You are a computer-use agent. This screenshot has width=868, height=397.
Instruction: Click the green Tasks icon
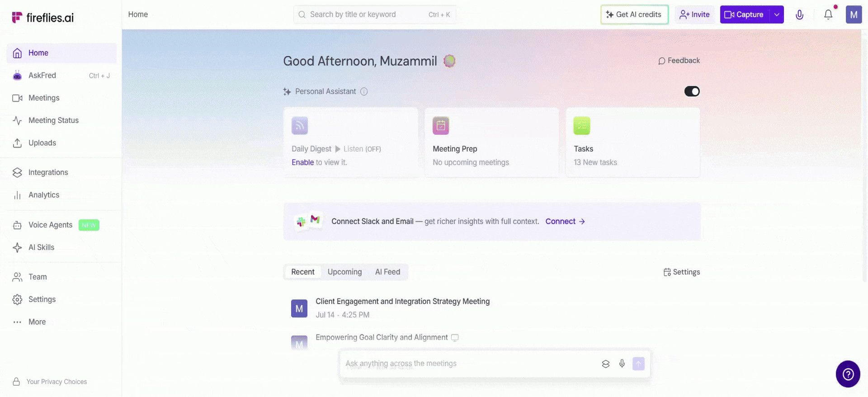pyautogui.click(x=582, y=126)
